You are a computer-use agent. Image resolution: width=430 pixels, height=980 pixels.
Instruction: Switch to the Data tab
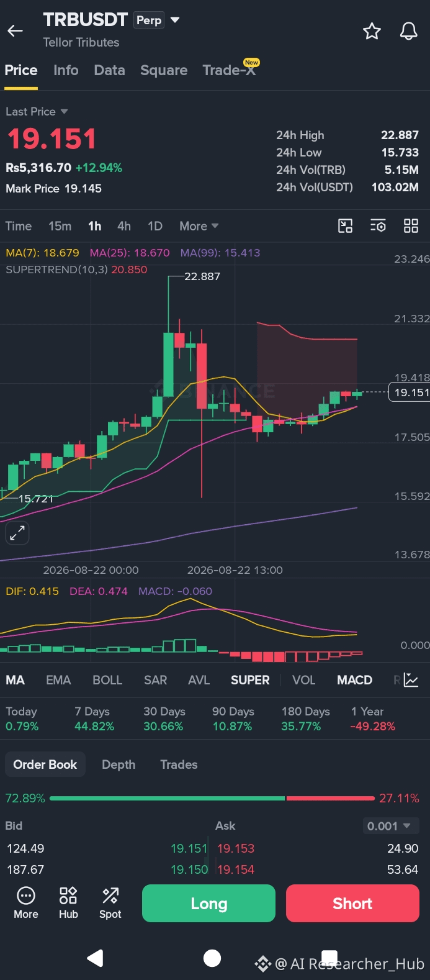(109, 70)
